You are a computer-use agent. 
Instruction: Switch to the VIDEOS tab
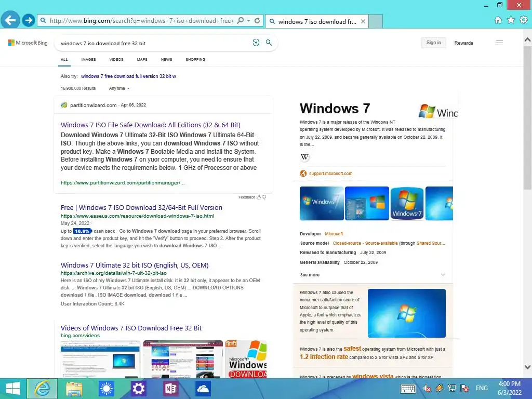[116, 59]
